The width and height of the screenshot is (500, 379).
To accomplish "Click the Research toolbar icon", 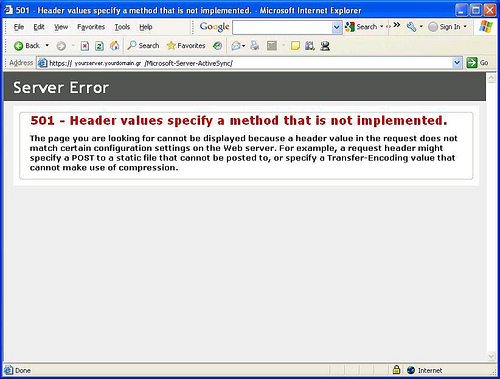I will (310, 46).
